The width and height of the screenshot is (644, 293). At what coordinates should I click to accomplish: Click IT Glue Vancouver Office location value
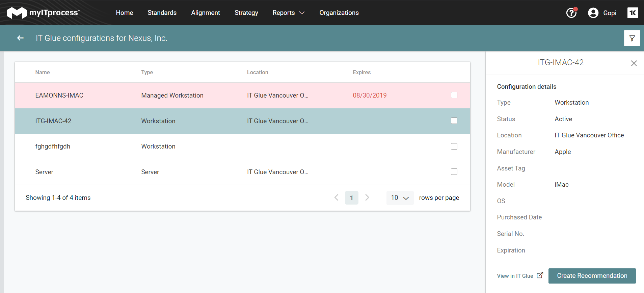(x=589, y=135)
